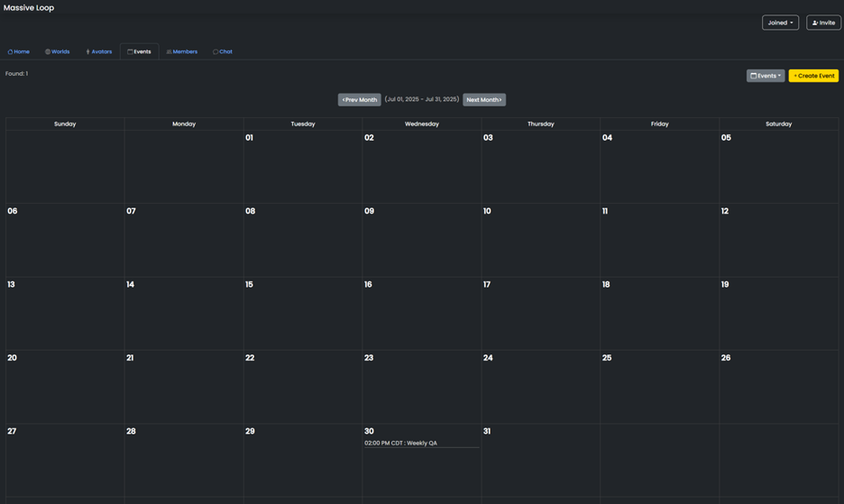The height and width of the screenshot is (504, 844).
Task: Select day 03 in the calendar
Action: pyautogui.click(x=541, y=167)
